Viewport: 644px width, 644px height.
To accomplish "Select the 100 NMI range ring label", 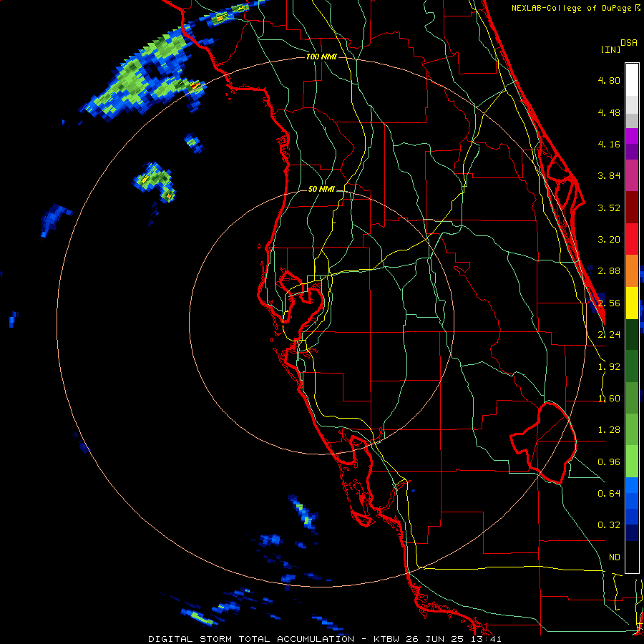I will click(321, 57).
